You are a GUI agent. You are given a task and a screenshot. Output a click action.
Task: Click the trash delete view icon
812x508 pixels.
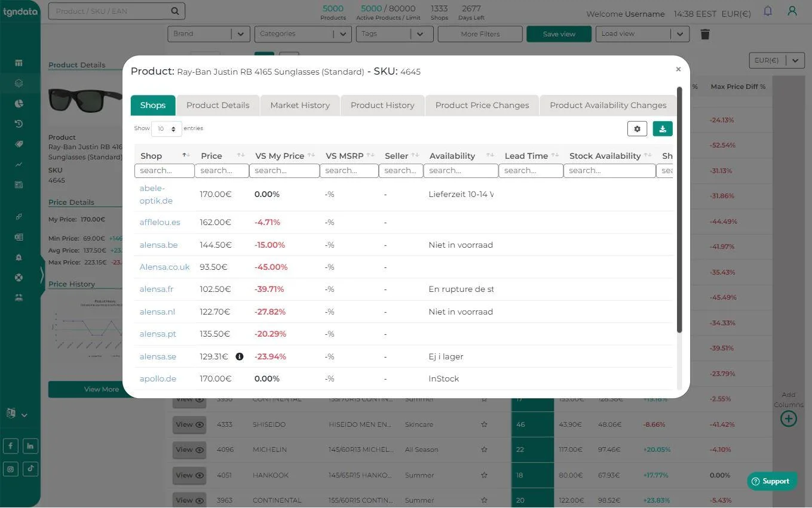point(705,34)
